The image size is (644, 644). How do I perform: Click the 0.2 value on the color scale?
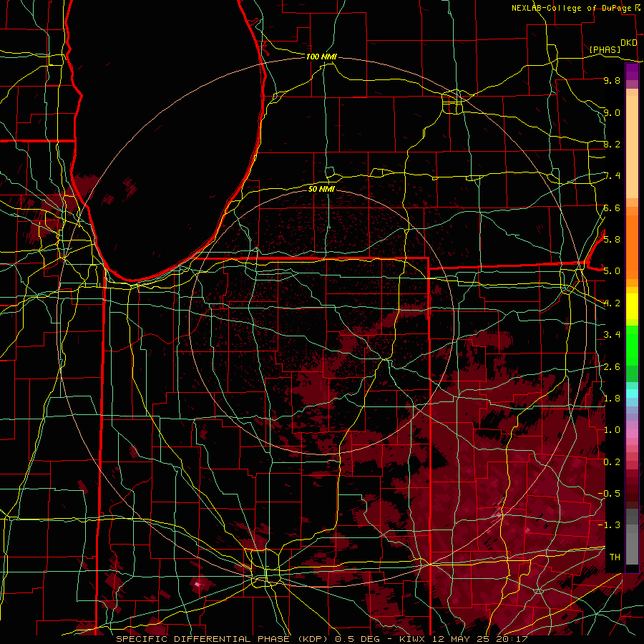(x=612, y=462)
